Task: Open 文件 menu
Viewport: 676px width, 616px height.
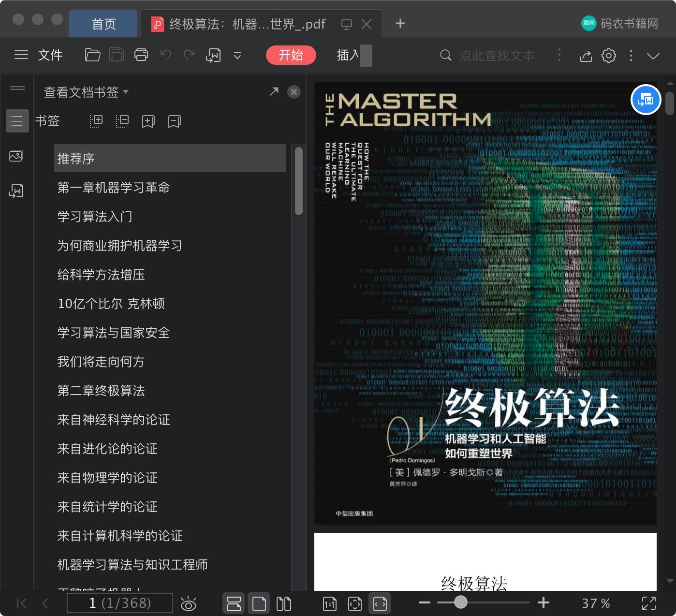Action: [50, 55]
